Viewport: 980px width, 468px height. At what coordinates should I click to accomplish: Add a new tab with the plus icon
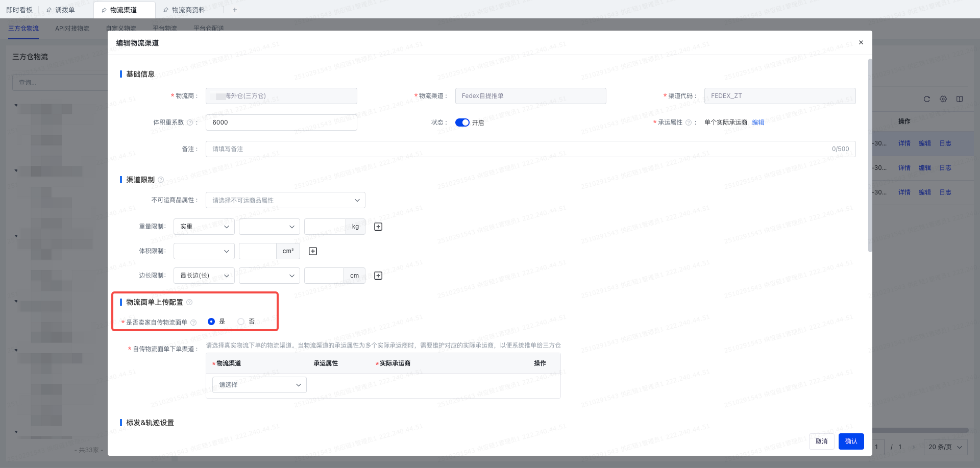[x=235, y=10]
